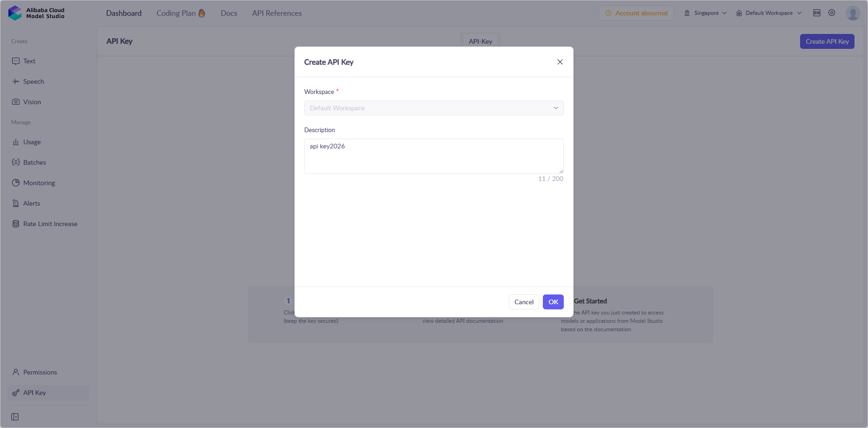Click the Alibaba Cloud Model Studio logo
Viewport: 868px width, 428px height.
click(36, 13)
